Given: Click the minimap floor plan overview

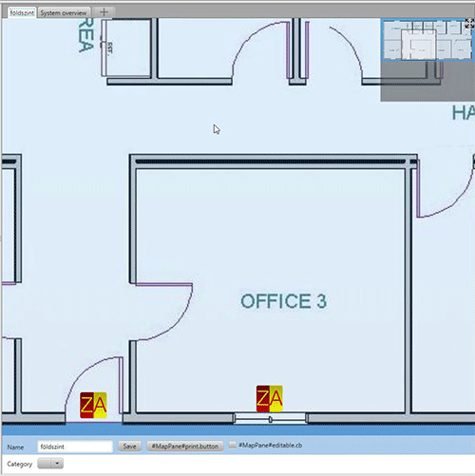Looking at the screenshot, I should coord(427,40).
